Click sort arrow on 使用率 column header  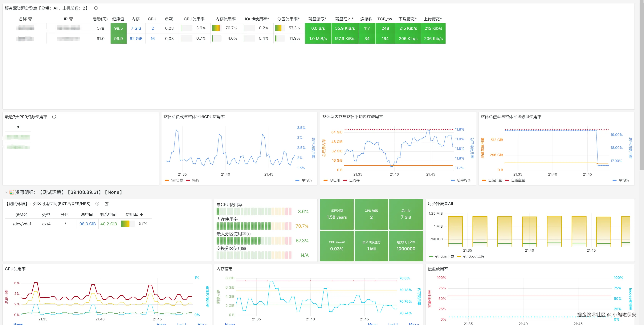click(x=142, y=215)
